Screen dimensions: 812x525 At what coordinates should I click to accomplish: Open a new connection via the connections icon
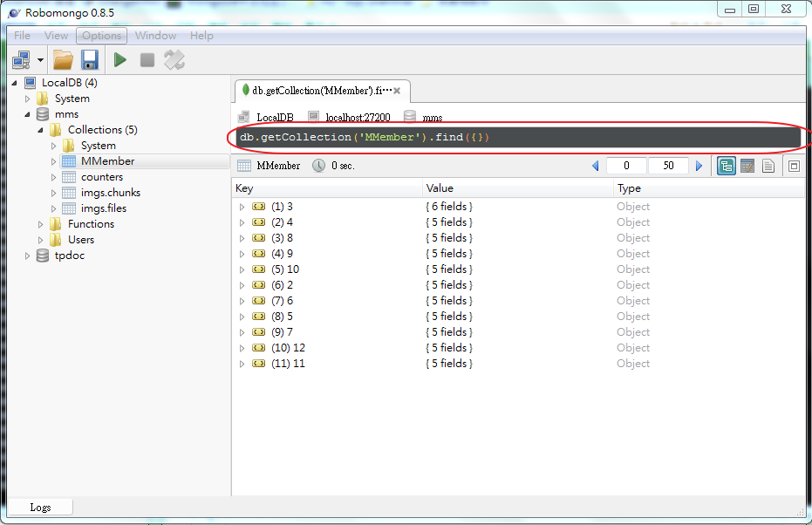pyautogui.click(x=19, y=59)
